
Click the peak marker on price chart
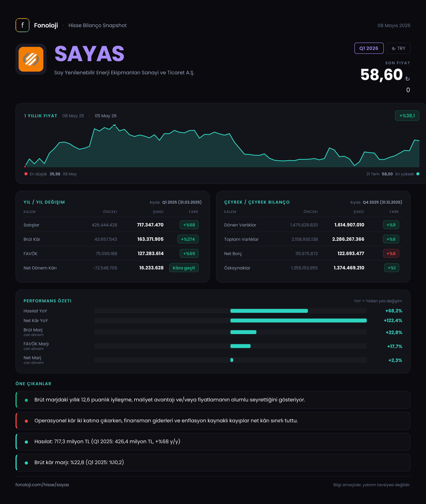114,125
